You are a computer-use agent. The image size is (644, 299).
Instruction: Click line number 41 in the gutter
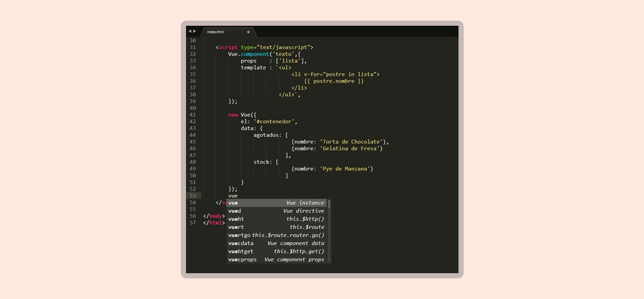(193, 115)
